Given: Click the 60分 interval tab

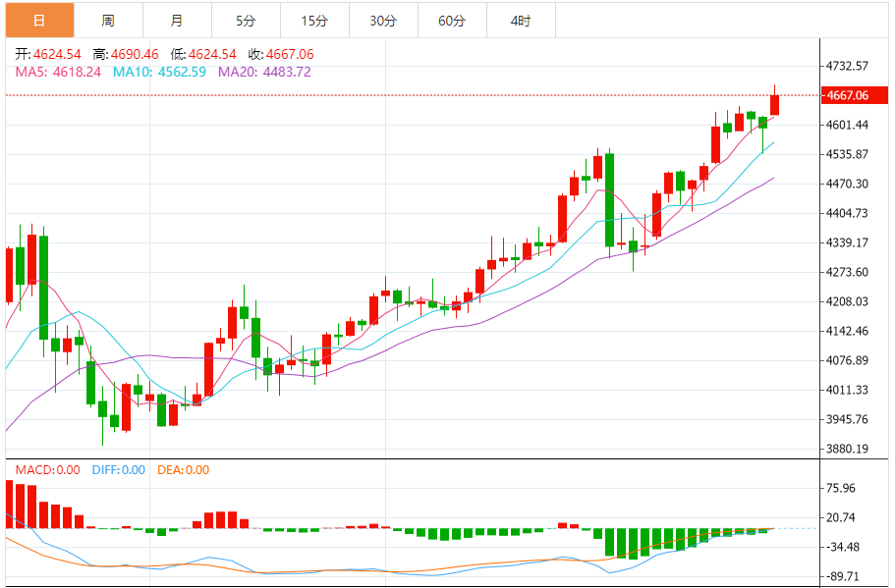Looking at the screenshot, I should (452, 20).
